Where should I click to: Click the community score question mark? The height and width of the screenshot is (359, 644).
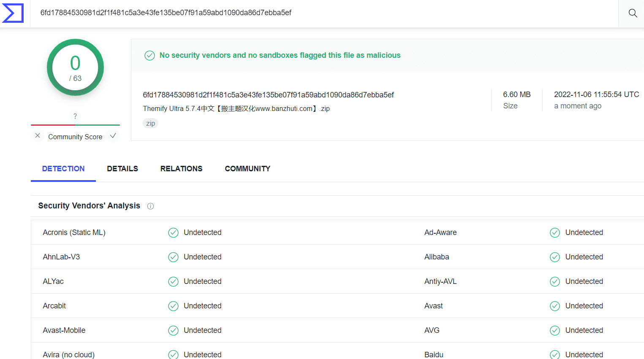tap(75, 116)
